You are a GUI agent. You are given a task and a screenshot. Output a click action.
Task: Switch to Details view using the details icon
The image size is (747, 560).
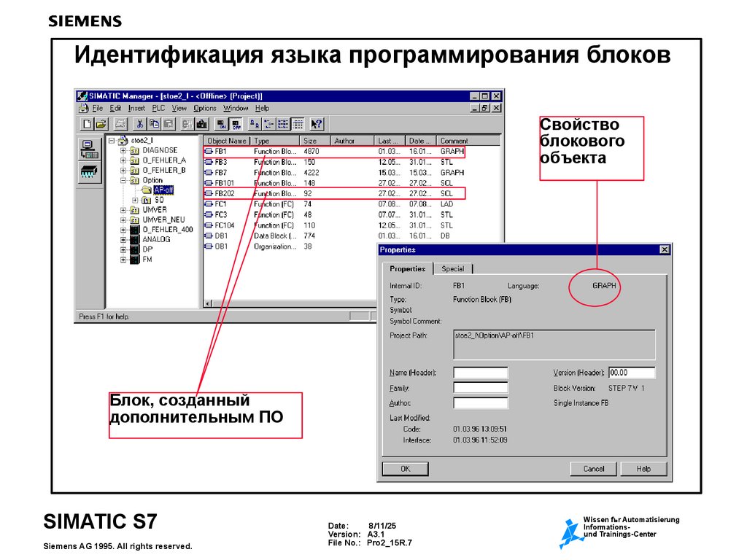298,124
